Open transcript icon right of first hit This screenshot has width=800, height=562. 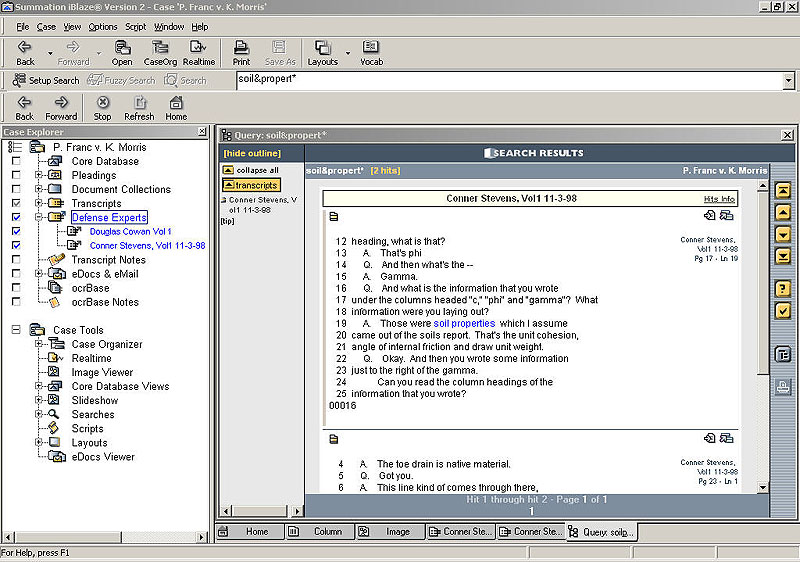tap(726, 215)
